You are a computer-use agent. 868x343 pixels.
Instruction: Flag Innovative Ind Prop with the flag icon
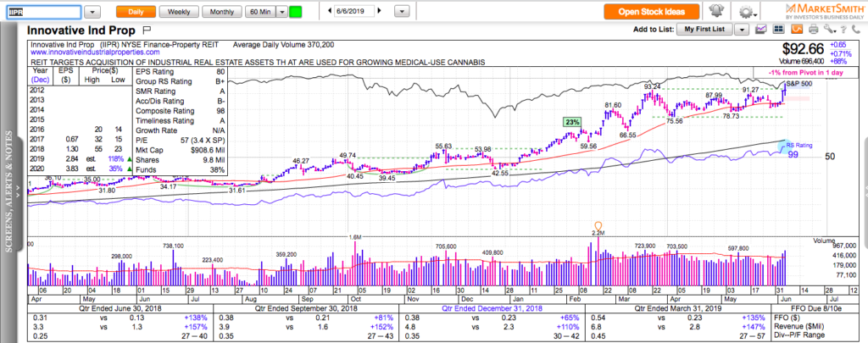point(146,30)
